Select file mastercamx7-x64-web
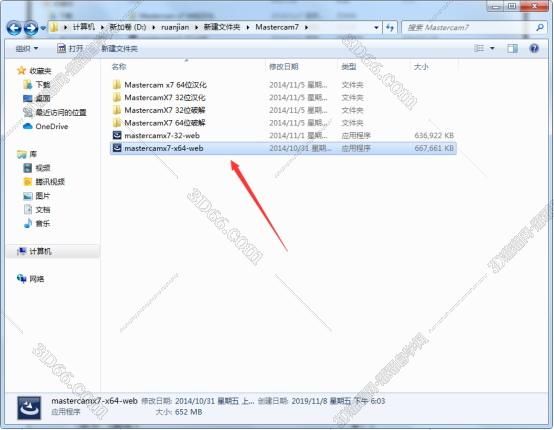 click(x=283, y=148)
